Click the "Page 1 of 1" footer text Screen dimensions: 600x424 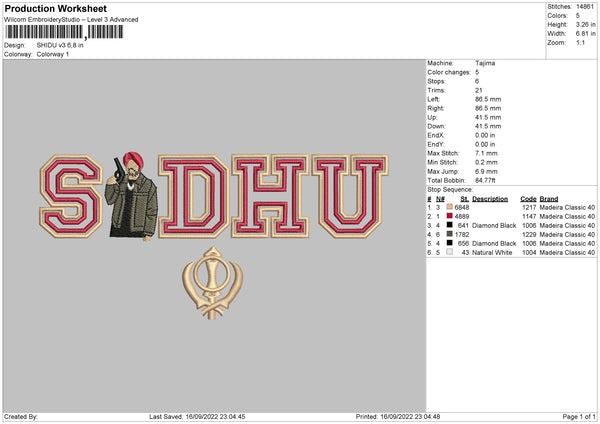tap(579, 416)
